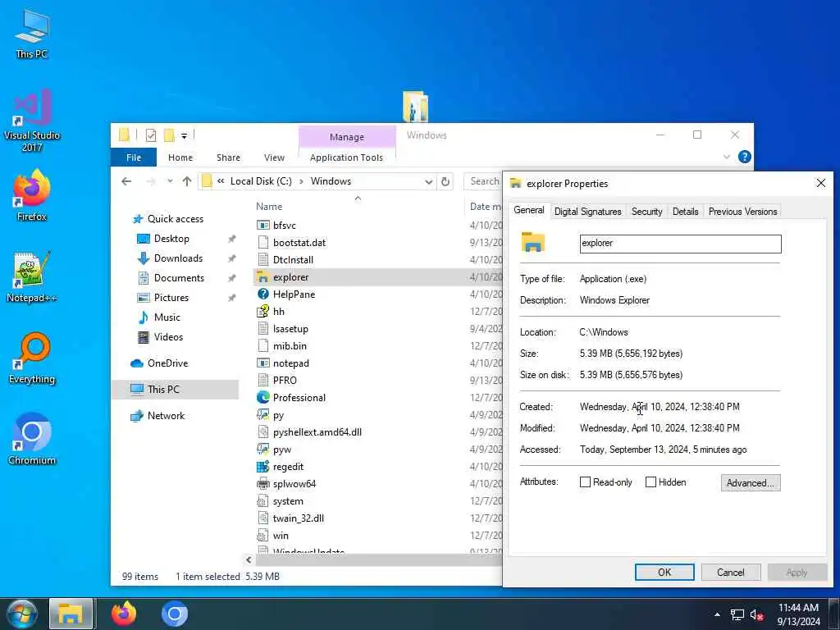Click the muted volume tray icon
Viewport: 840px width, 630px height.
click(756, 614)
